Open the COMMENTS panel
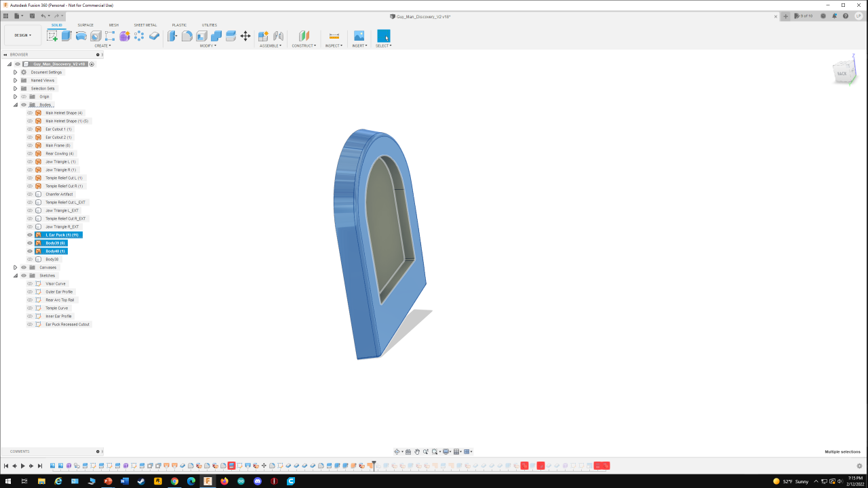This screenshot has width=868, height=488. pos(19,451)
